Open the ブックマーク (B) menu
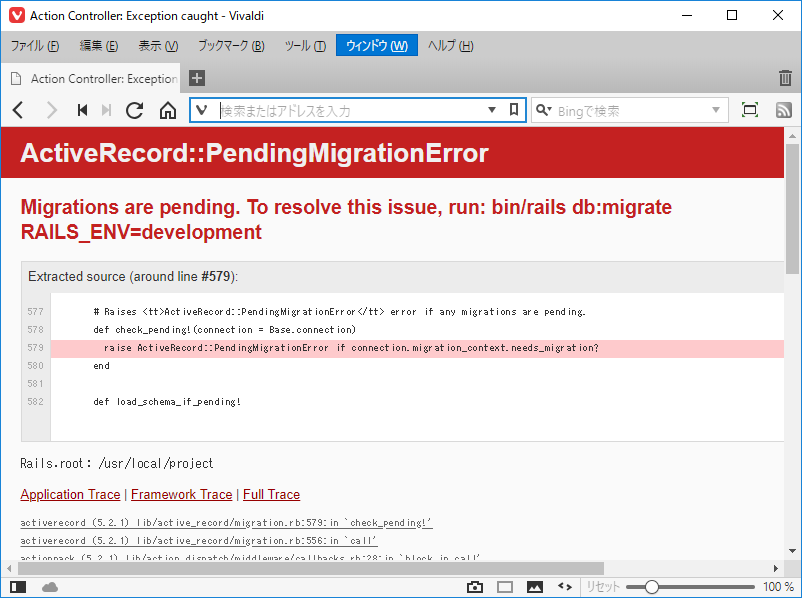Viewport: 802px width, 598px height. [x=231, y=46]
